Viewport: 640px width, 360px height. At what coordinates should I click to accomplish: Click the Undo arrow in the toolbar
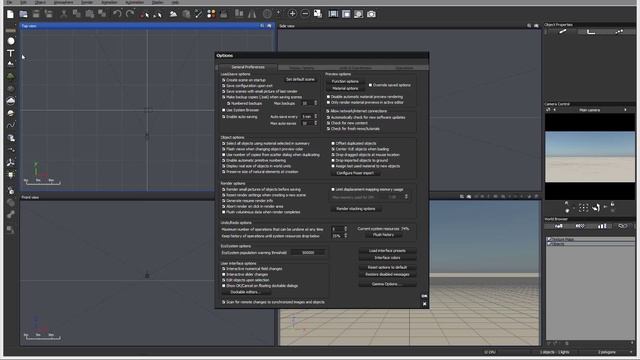pos(117,14)
